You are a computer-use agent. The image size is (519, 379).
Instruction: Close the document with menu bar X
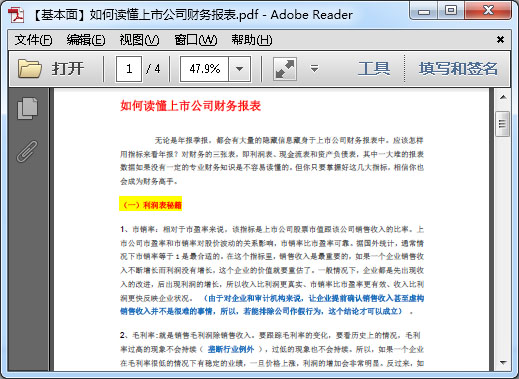click(500, 40)
